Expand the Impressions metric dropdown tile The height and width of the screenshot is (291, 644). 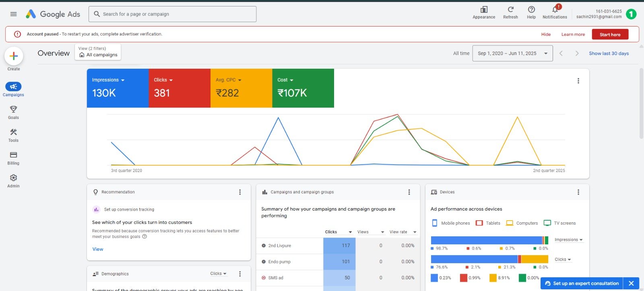(118, 88)
